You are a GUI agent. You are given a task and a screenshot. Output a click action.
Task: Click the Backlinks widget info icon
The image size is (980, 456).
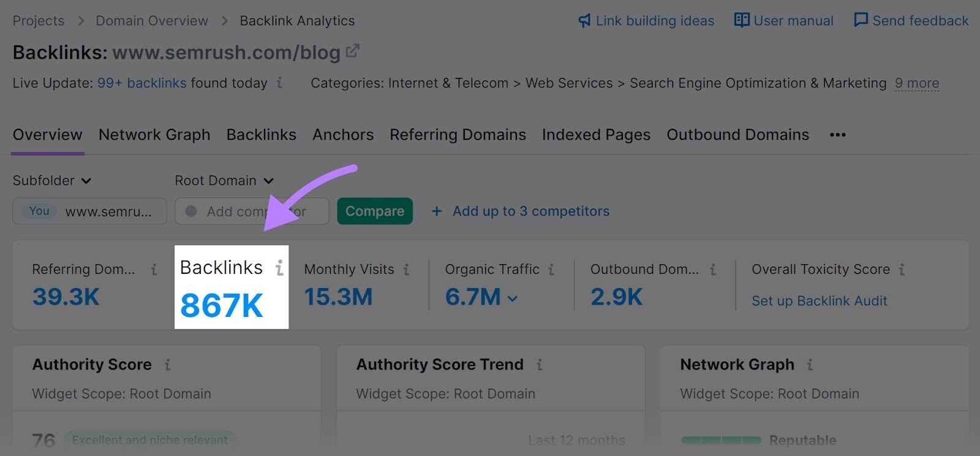click(x=280, y=268)
